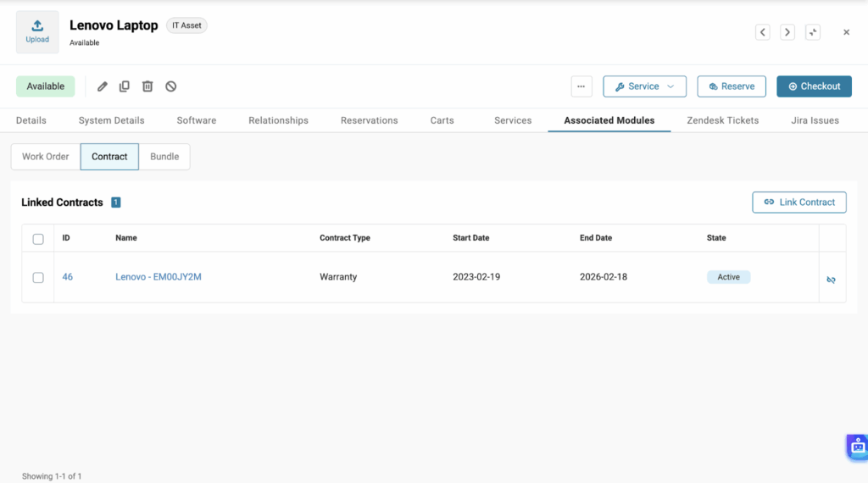Click the Upload image icon
The image size is (868, 483).
[x=37, y=32]
